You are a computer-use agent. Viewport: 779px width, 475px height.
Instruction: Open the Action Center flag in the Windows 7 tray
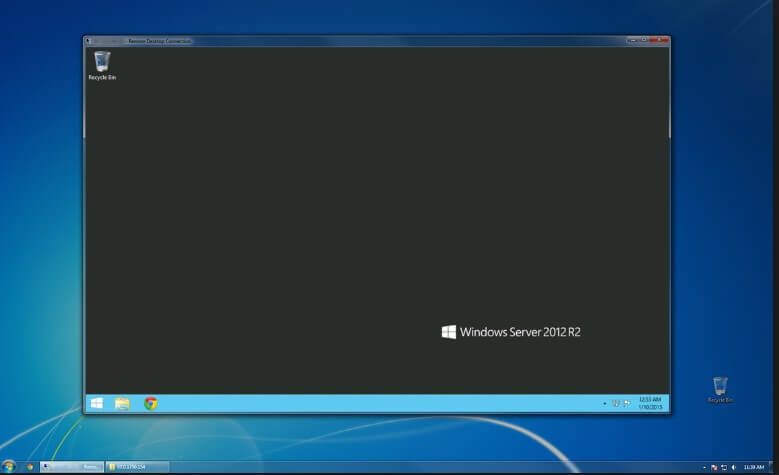714,467
